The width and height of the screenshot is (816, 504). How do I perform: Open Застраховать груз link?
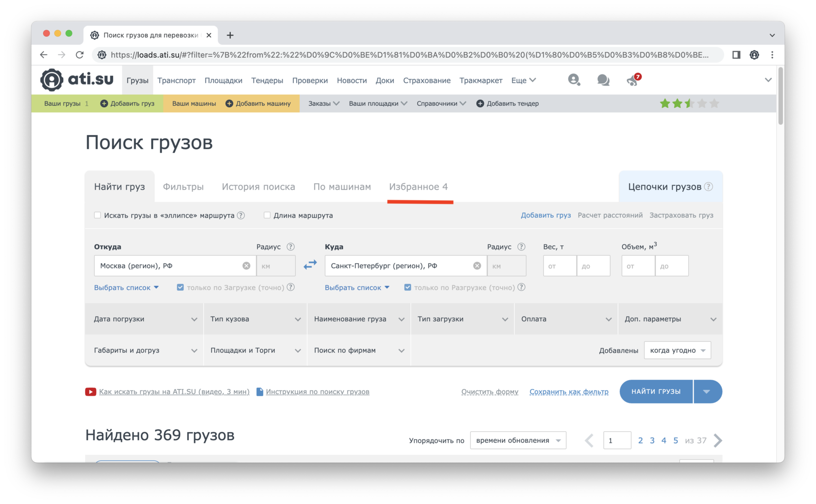pyautogui.click(x=681, y=215)
